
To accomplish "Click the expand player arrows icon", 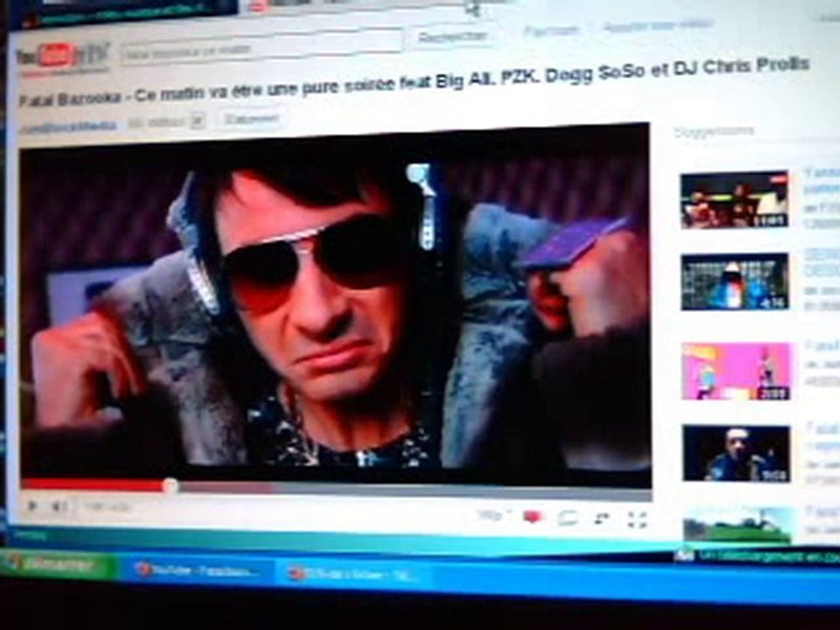I will pos(603,518).
